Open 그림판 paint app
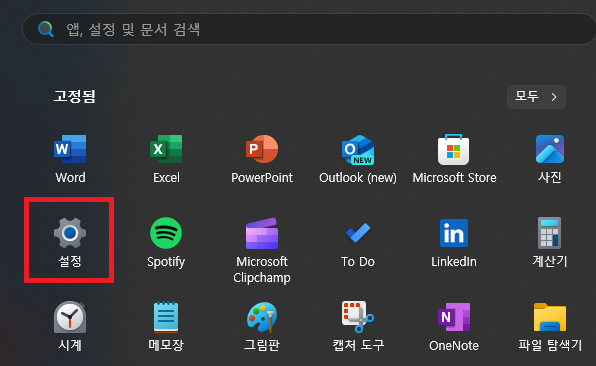This screenshot has width=596, height=366. click(x=262, y=326)
